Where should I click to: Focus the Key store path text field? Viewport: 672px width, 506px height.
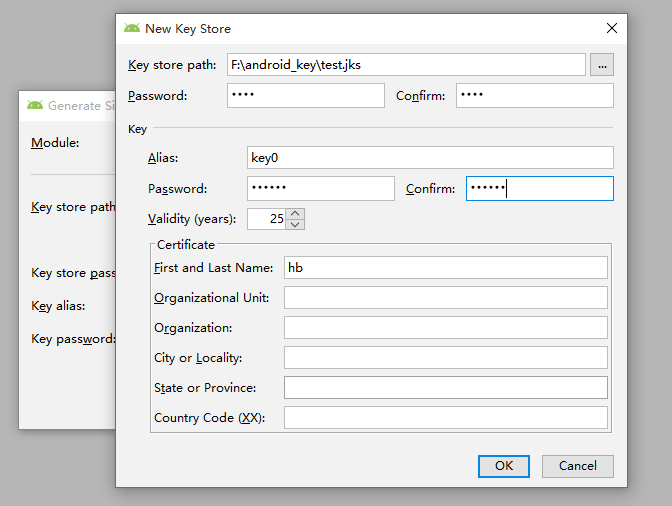(406, 65)
